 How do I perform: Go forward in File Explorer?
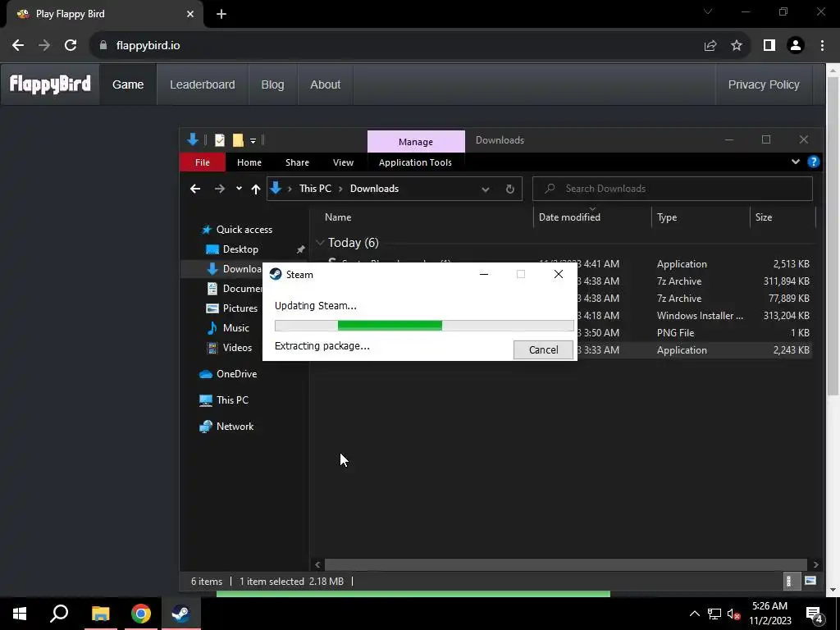tap(220, 189)
